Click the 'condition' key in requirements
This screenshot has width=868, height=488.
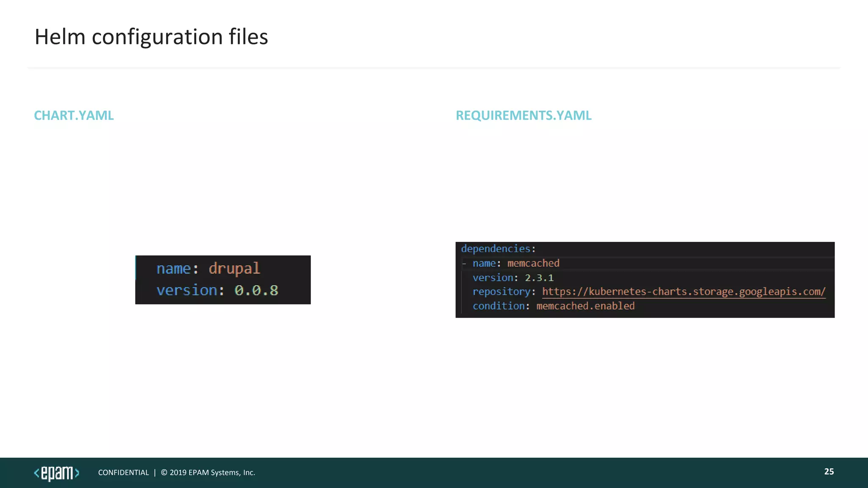[498, 306]
